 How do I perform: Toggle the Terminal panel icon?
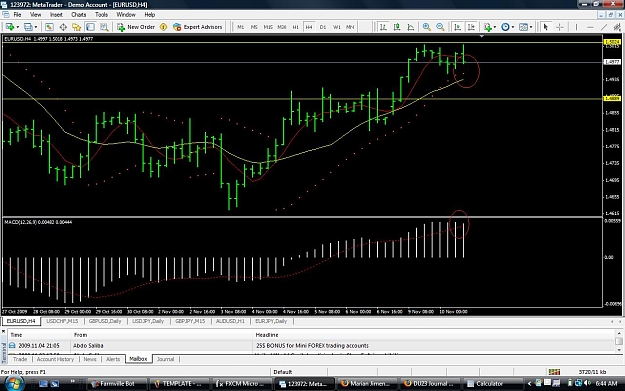pyautogui.click(x=90, y=27)
